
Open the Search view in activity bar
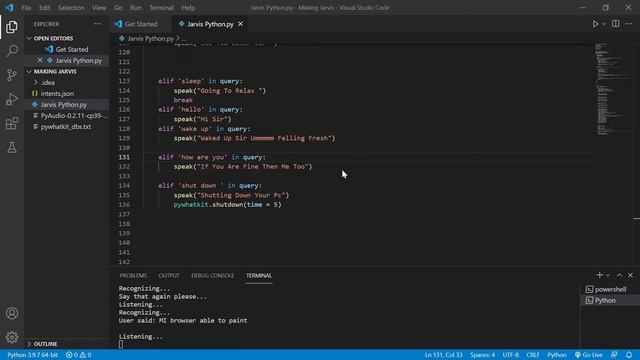pyautogui.click(x=12, y=51)
